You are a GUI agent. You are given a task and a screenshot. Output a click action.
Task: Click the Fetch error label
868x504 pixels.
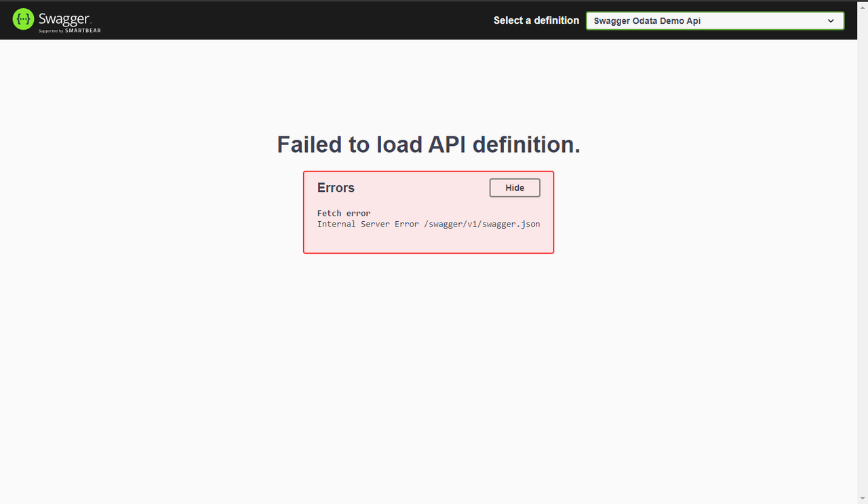(x=343, y=213)
